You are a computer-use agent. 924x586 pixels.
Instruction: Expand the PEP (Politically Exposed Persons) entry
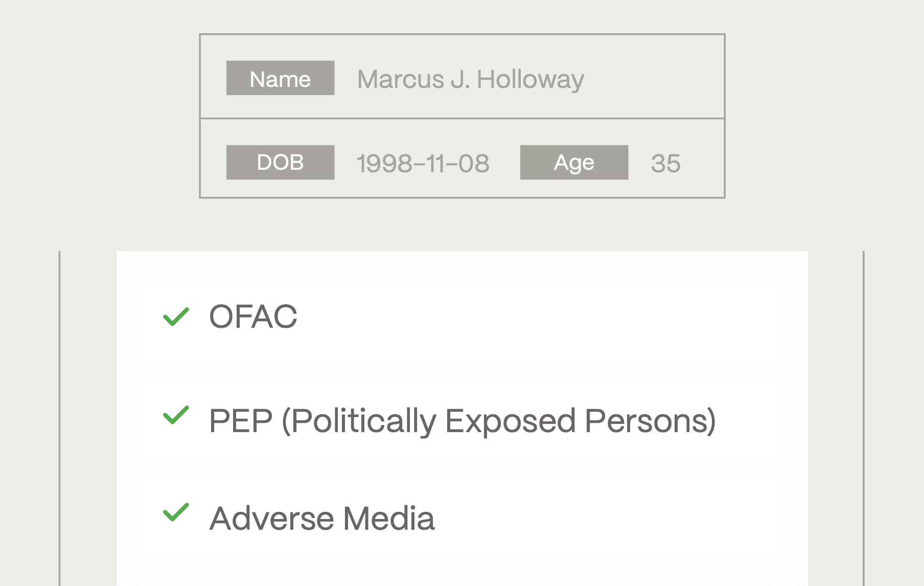click(463, 420)
